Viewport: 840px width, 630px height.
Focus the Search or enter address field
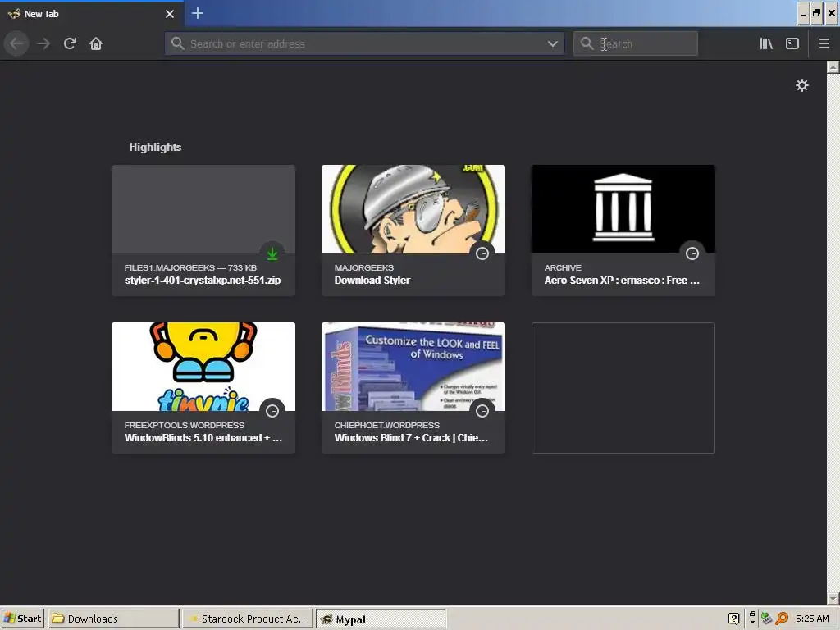pos(364,44)
